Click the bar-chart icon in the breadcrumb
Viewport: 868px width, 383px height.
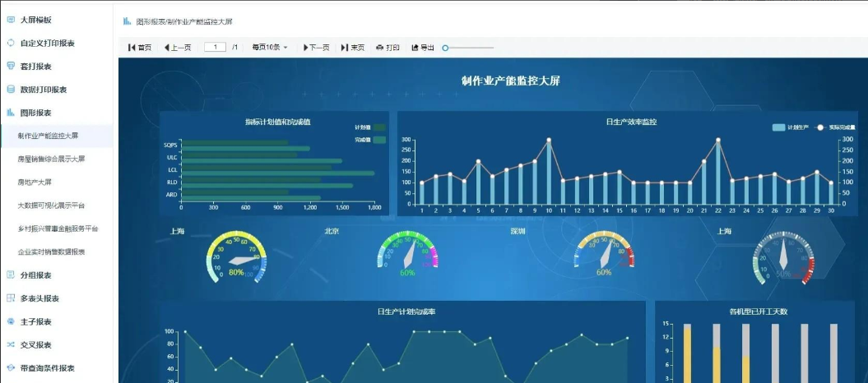[x=128, y=21]
